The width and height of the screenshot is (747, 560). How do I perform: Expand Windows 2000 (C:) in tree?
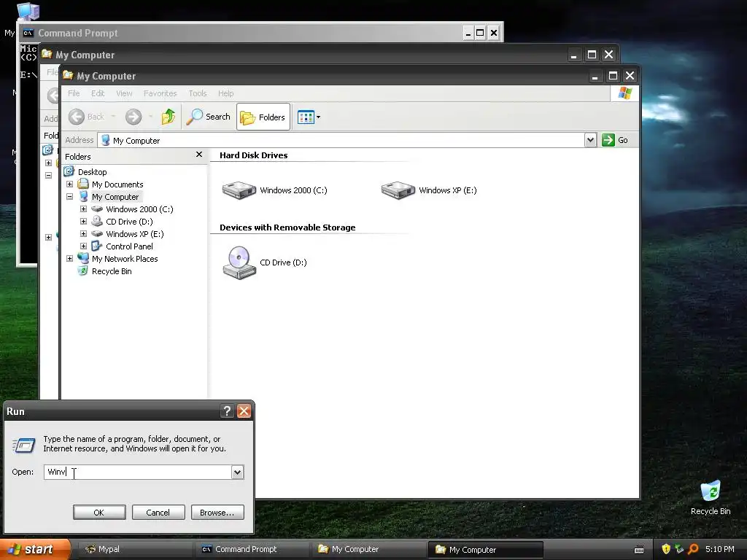pos(83,209)
